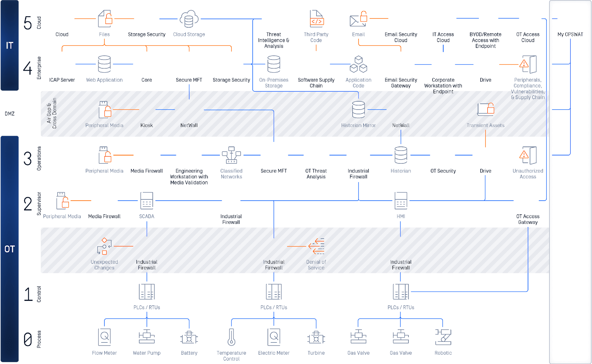The image size is (592, 364).
Task: Select the Application Code cubes icon
Action: point(359,64)
